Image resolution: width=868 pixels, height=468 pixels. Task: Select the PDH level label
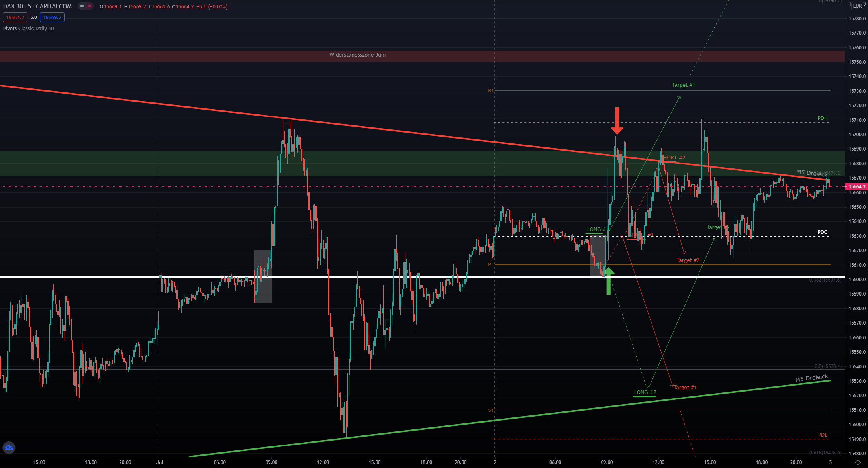coord(822,118)
